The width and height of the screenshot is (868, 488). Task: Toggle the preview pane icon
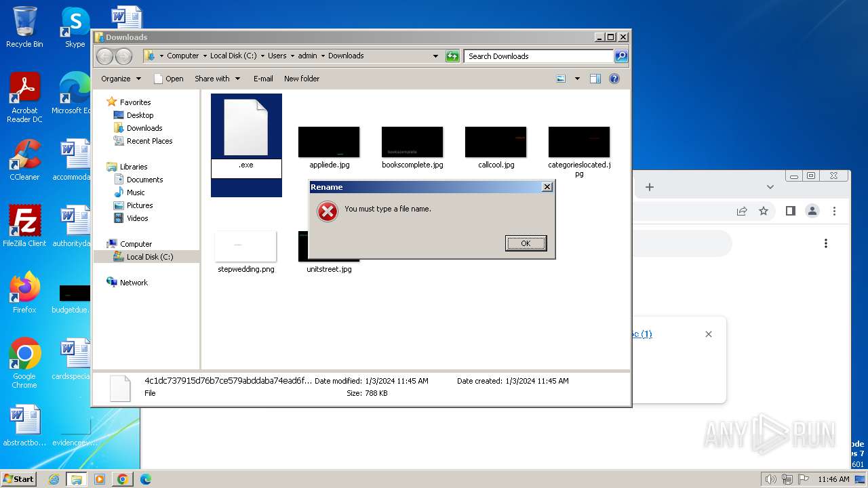click(x=595, y=79)
